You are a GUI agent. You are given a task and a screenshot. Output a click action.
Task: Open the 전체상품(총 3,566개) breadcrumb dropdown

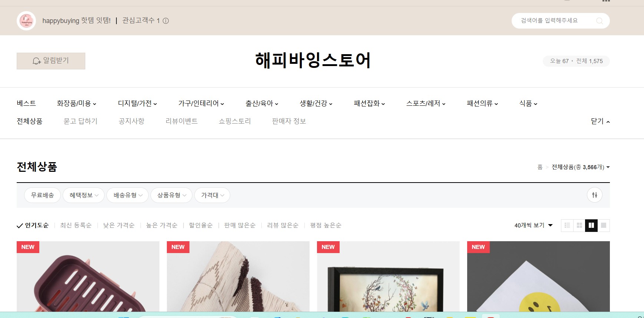tap(581, 167)
